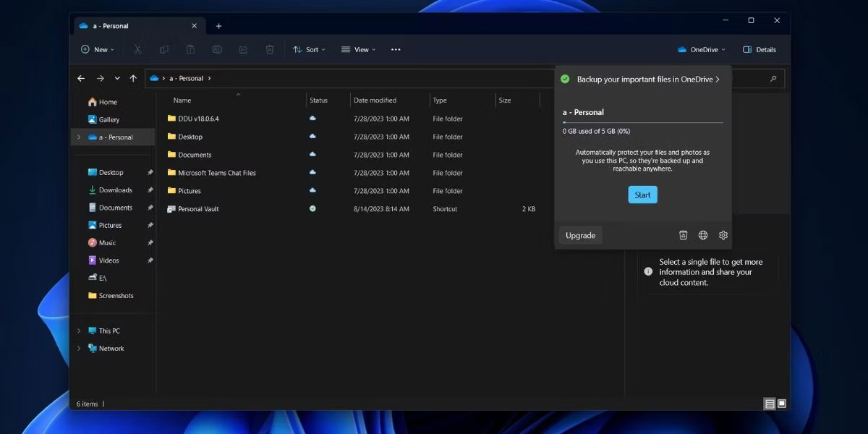868x434 pixels.
Task: Expand the Network tree node
Action: click(x=79, y=349)
